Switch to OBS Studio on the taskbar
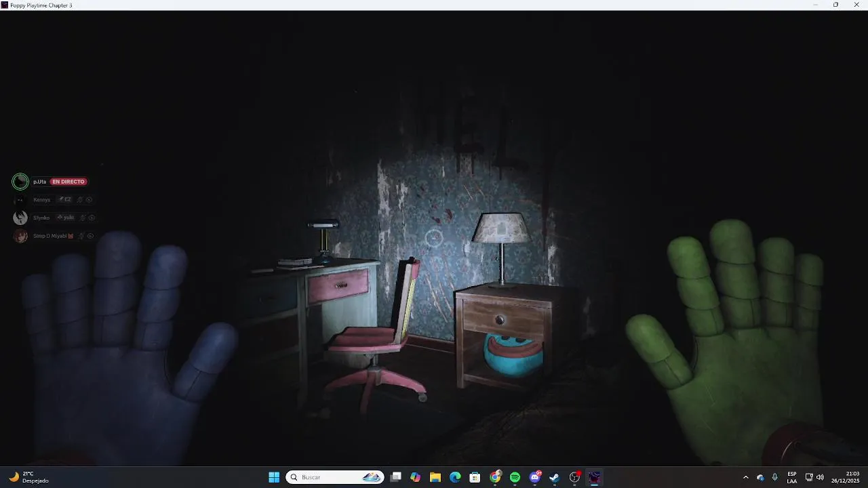868x488 pixels. (574, 477)
